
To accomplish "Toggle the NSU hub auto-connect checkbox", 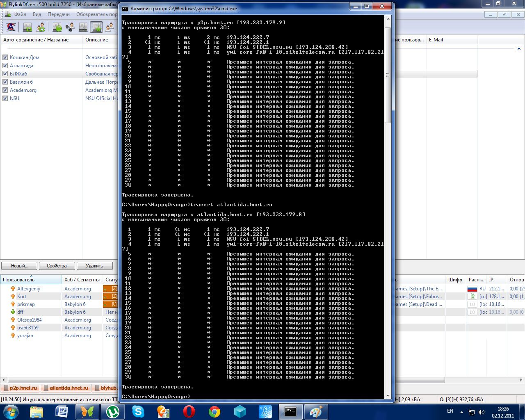I will (5, 98).
